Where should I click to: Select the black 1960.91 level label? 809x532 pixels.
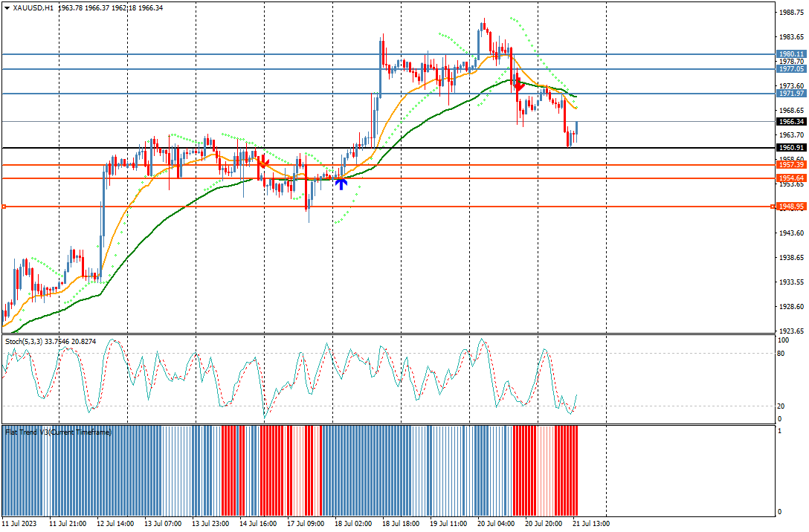791,148
